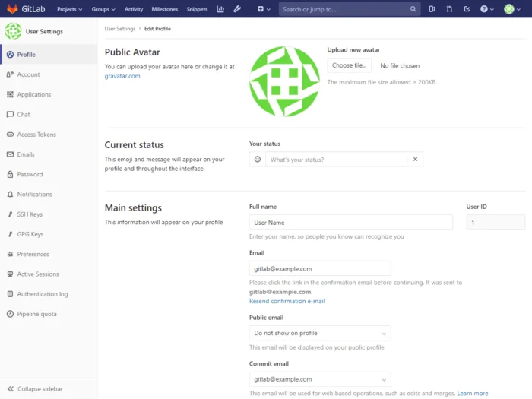Expand the Groups dropdown menu

pos(103,9)
